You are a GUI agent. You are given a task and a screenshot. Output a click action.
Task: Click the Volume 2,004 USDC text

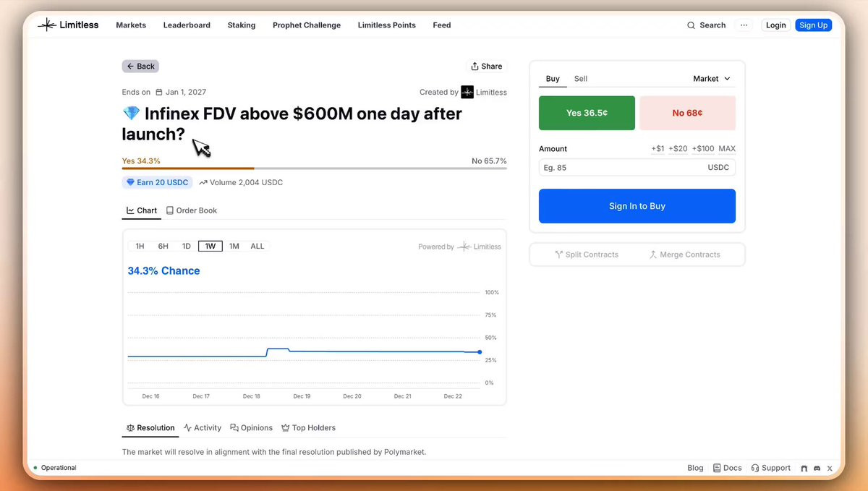241,182
